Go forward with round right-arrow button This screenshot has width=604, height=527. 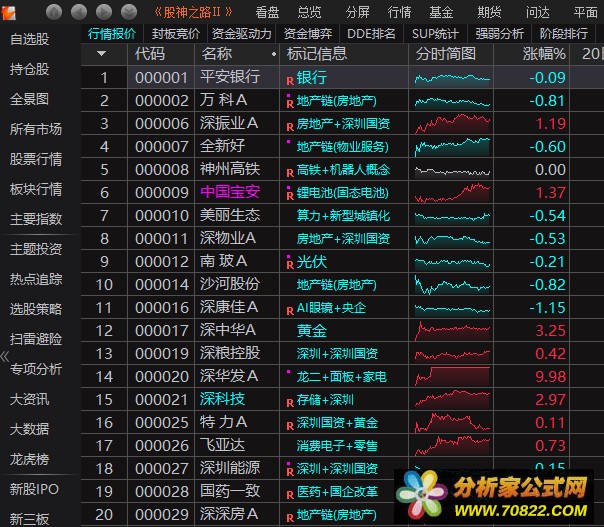pyautogui.click(x=104, y=12)
